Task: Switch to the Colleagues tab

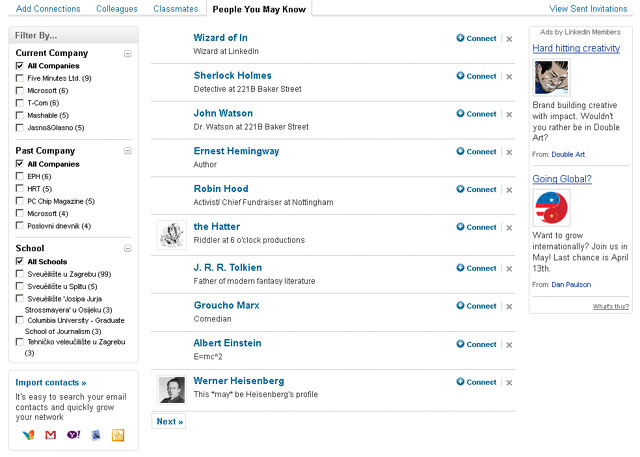Action: (x=117, y=9)
